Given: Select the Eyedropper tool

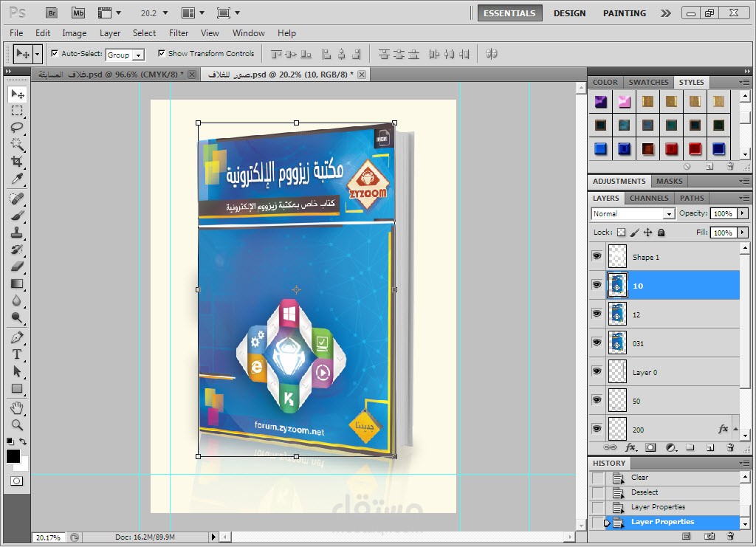Looking at the screenshot, I should (x=17, y=179).
